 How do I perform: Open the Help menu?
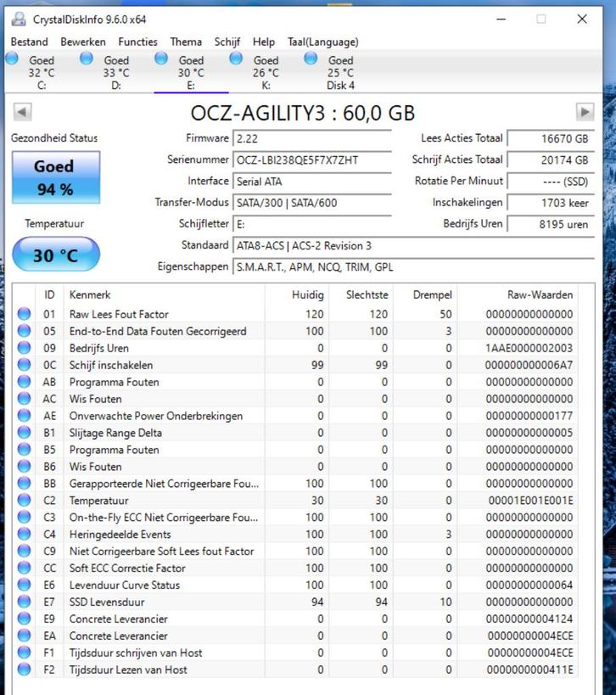point(264,42)
